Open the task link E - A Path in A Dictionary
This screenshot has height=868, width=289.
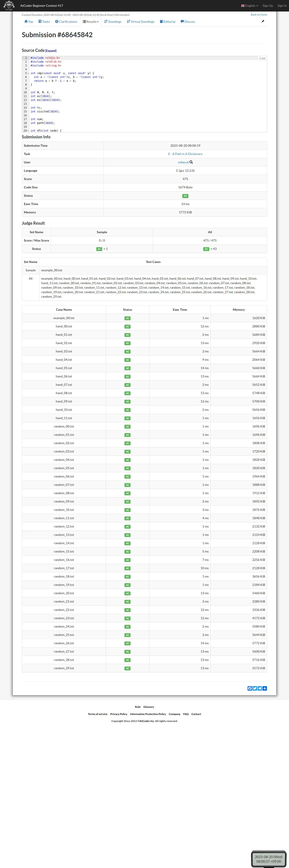pyautogui.click(x=185, y=154)
